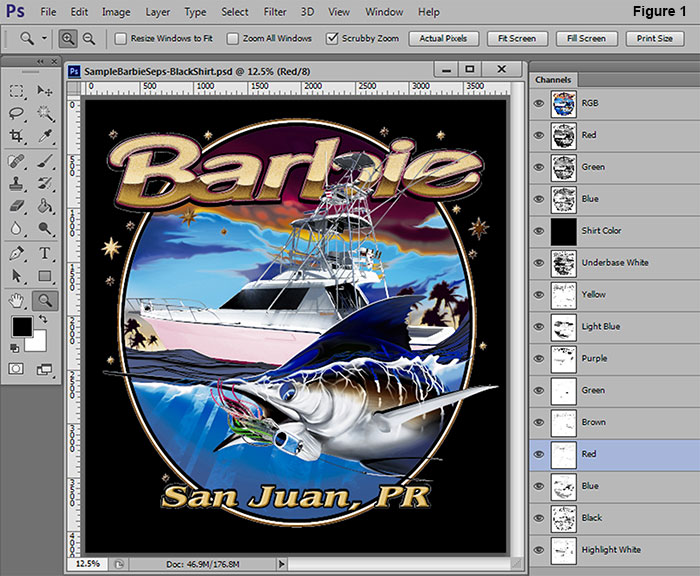The width and height of the screenshot is (700, 576).
Task: Select the Dodge tool
Action: 45,229
